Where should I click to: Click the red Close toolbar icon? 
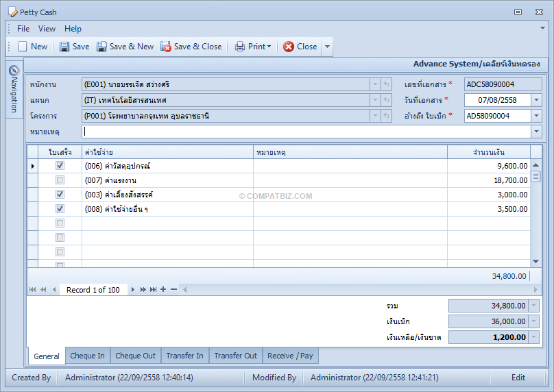point(289,47)
